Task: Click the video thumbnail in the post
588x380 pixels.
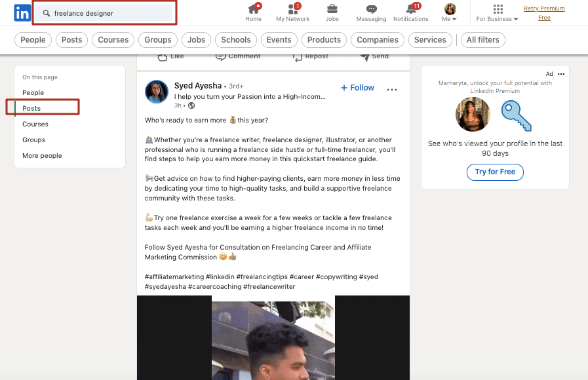Action: (273, 338)
